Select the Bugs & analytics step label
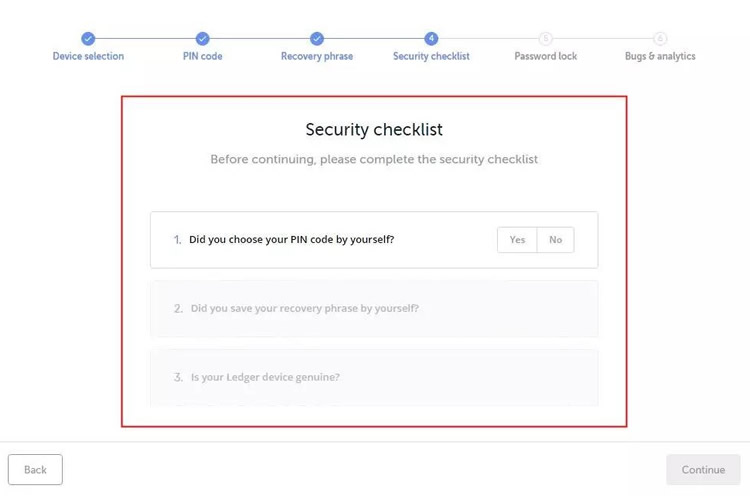This screenshot has height=496, width=750. coord(660,57)
